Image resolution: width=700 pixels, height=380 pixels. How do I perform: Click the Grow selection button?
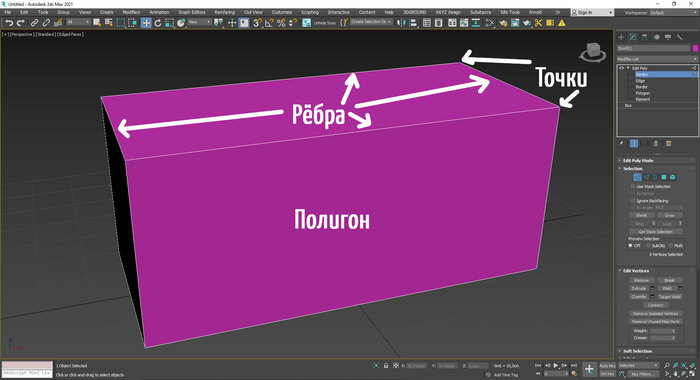(669, 215)
